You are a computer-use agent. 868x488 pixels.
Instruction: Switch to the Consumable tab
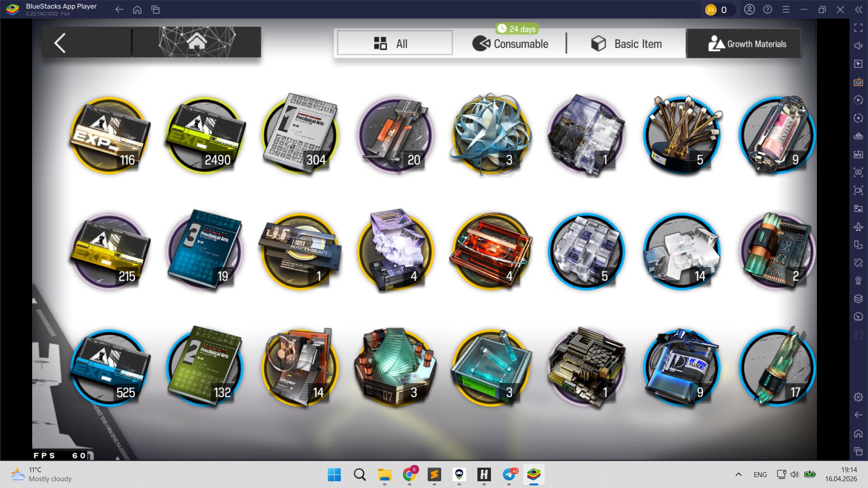coord(510,44)
